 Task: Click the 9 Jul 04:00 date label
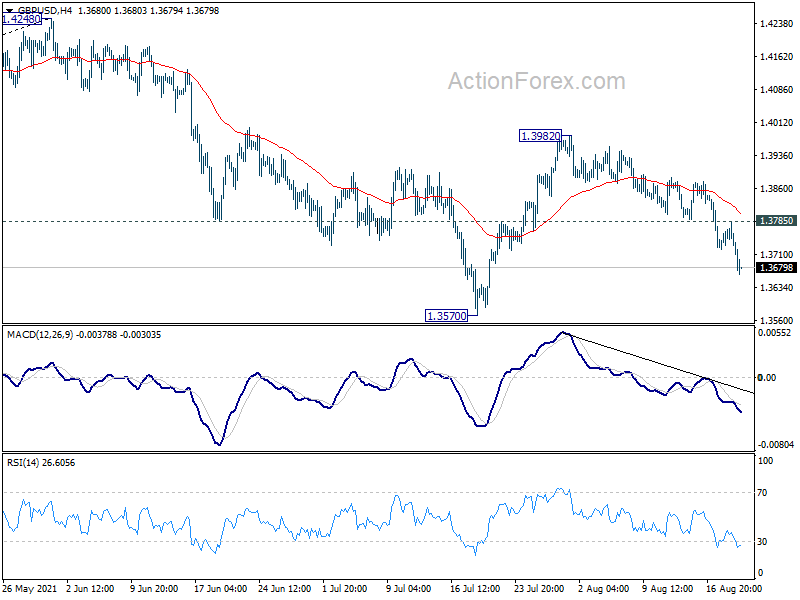(x=410, y=589)
